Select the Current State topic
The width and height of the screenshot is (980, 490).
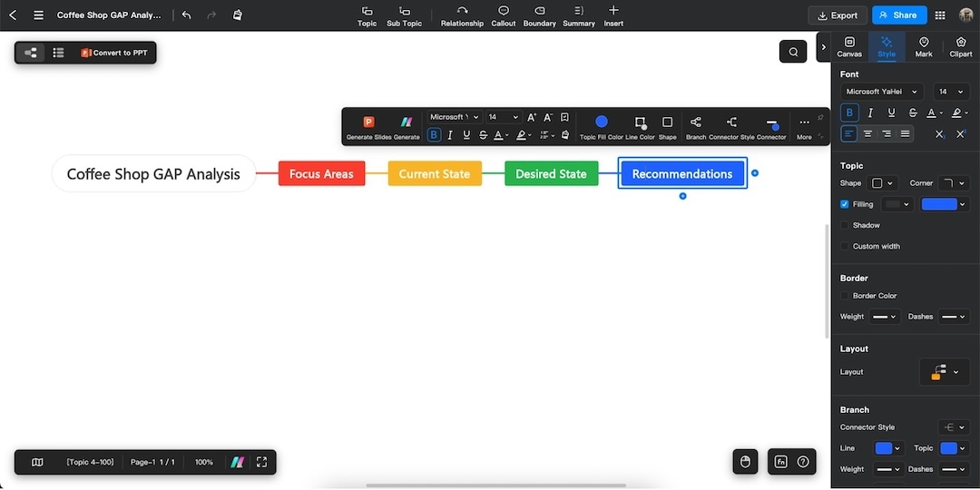(435, 173)
